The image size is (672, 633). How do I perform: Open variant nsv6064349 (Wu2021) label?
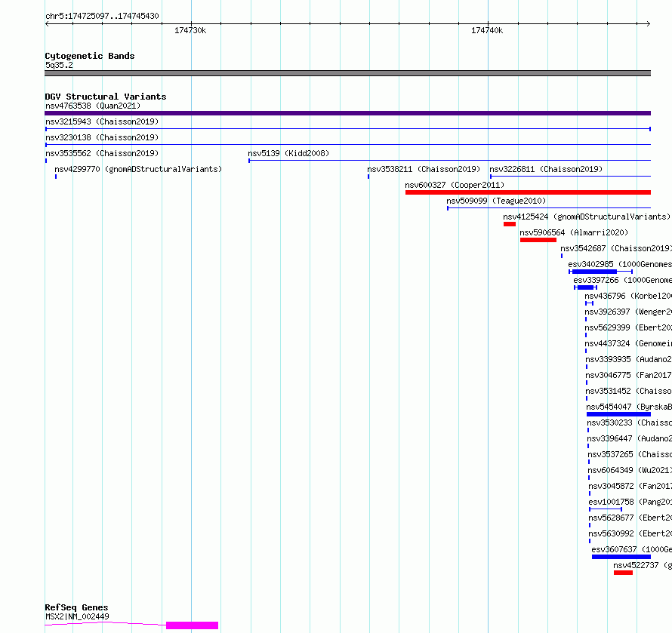tap(630, 470)
